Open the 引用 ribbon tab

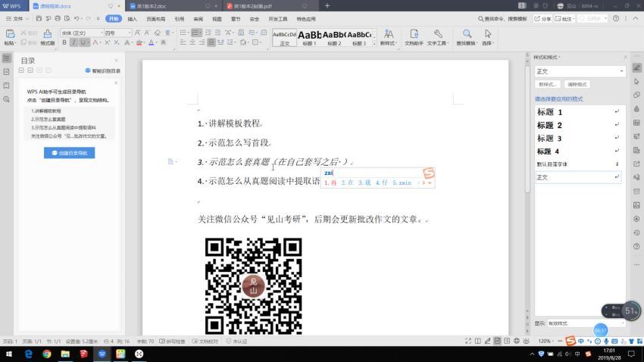pyautogui.click(x=180, y=19)
